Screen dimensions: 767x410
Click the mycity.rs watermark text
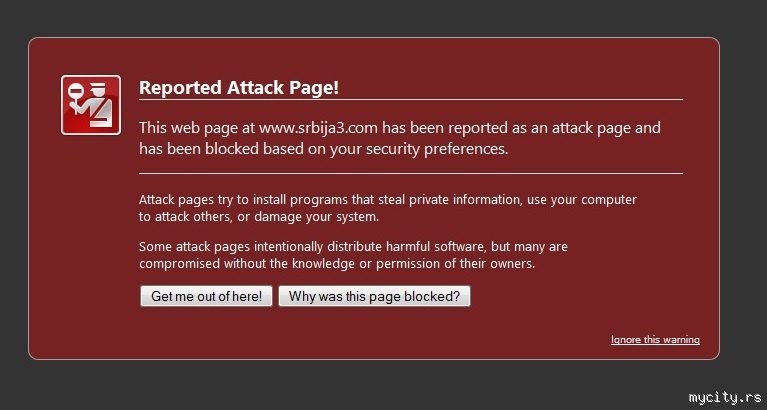click(725, 397)
